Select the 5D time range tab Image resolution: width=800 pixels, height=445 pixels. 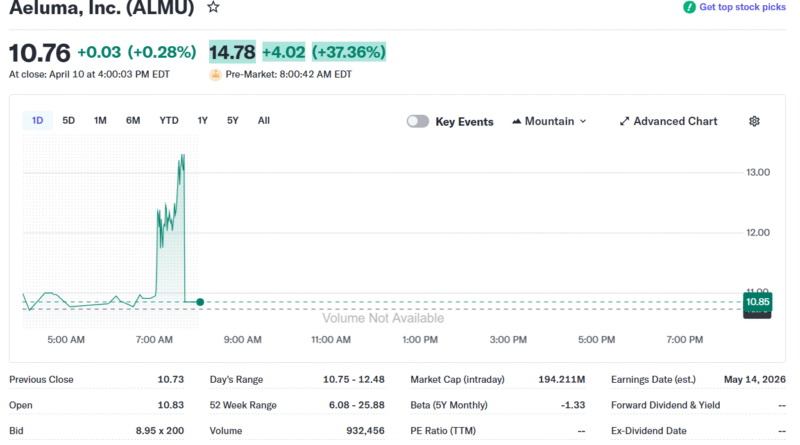click(x=68, y=120)
